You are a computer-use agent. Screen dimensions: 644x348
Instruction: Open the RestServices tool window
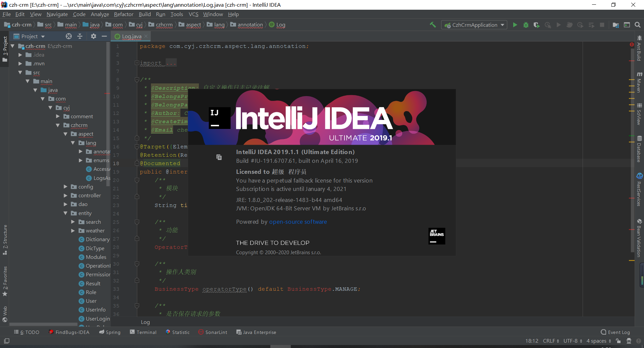pyautogui.click(x=639, y=189)
